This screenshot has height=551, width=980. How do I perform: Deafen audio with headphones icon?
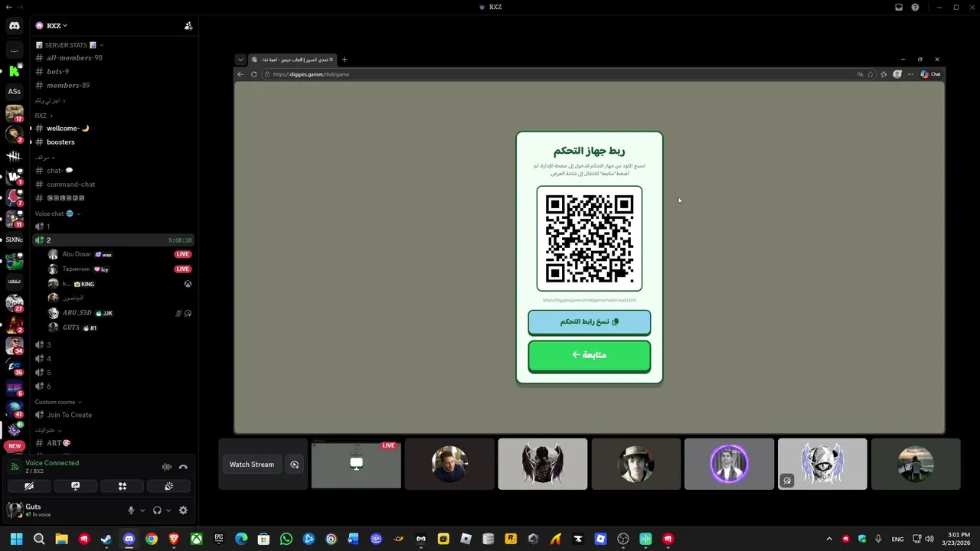[x=157, y=510]
